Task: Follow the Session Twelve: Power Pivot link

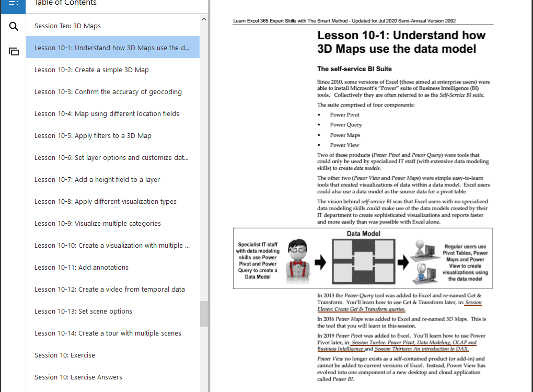Action: click(414, 342)
